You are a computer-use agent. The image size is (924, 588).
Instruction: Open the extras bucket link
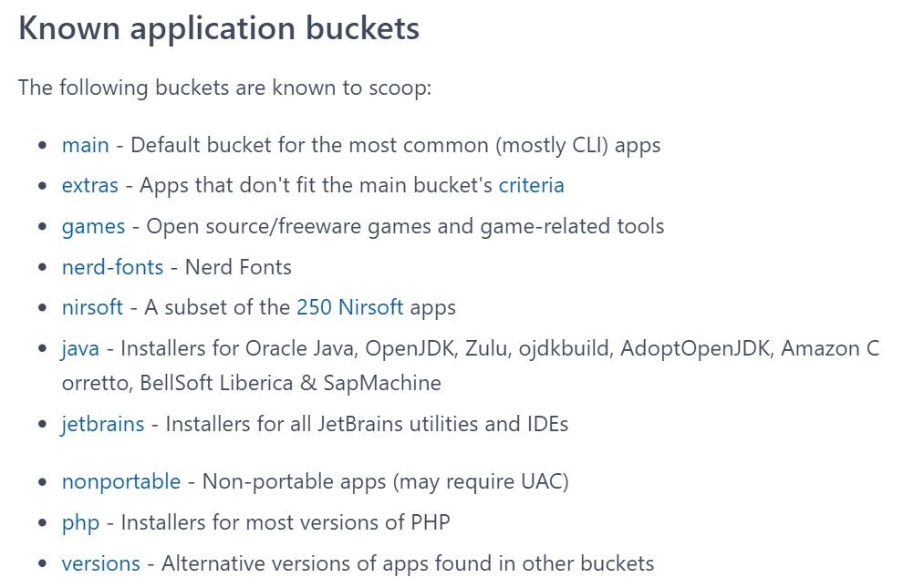(x=90, y=186)
